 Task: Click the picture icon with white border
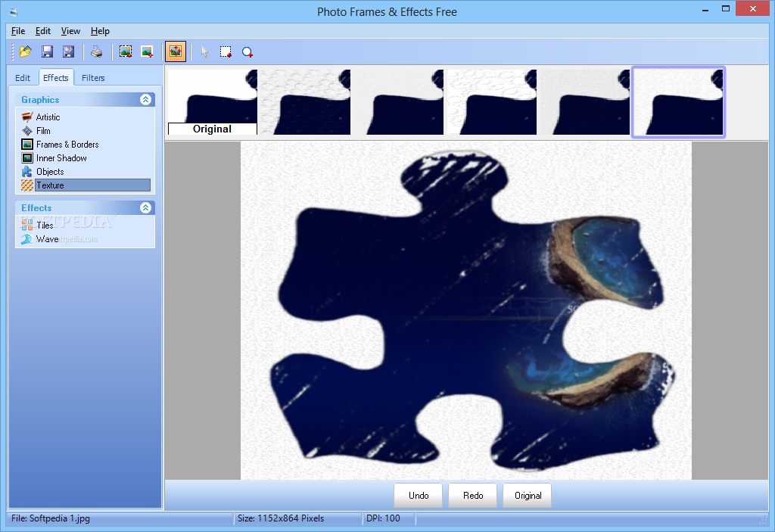pyautogui.click(x=147, y=51)
